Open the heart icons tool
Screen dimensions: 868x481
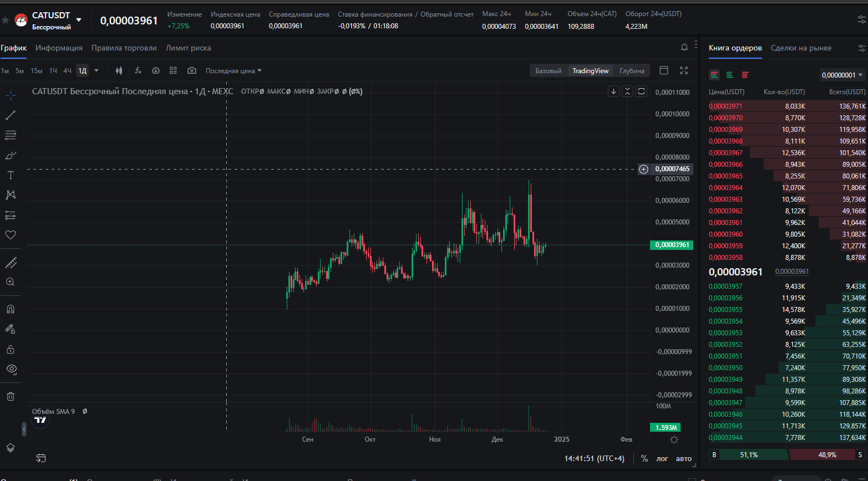coord(11,235)
